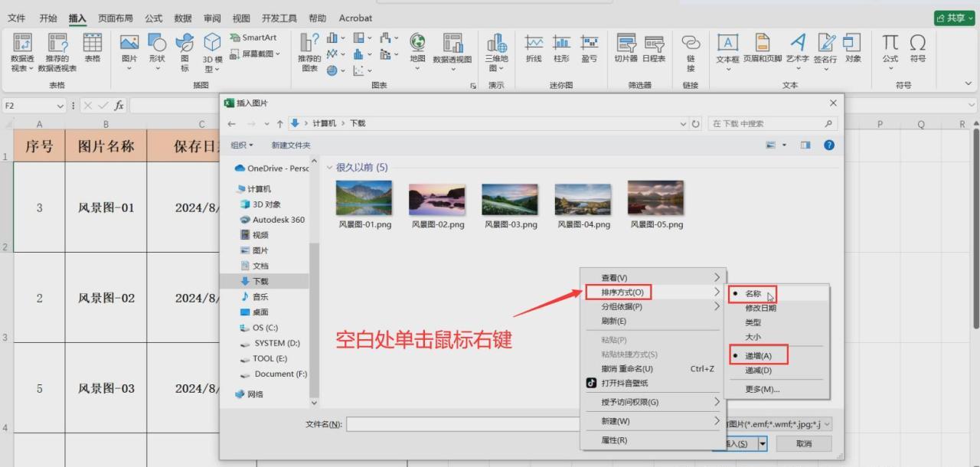Open Recommended Charts
The width and height of the screenshot is (980, 467).
point(309,53)
